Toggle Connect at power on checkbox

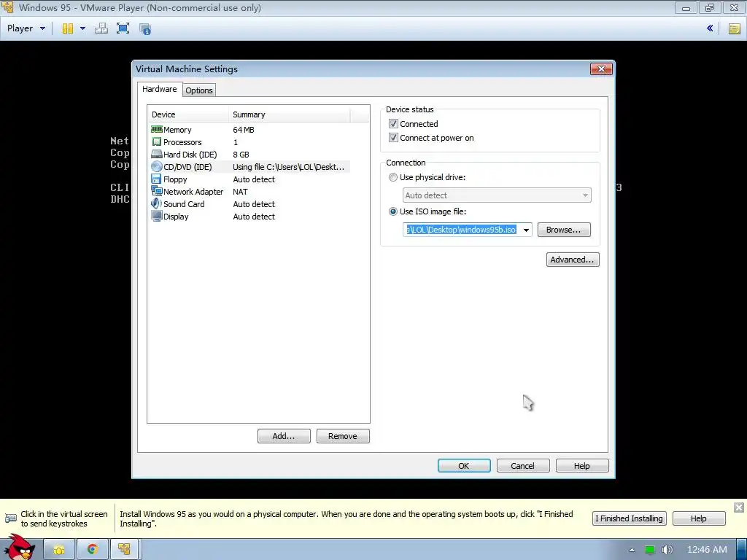tap(393, 138)
